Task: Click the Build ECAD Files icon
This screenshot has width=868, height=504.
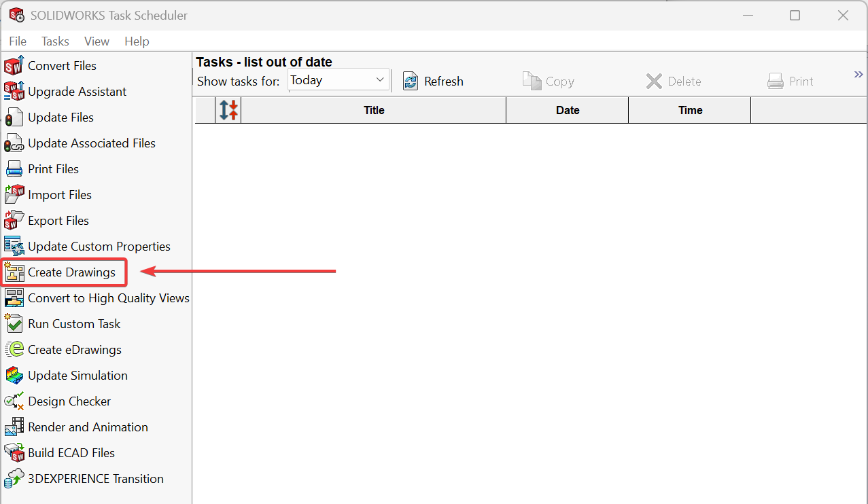Action: pos(14,453)
